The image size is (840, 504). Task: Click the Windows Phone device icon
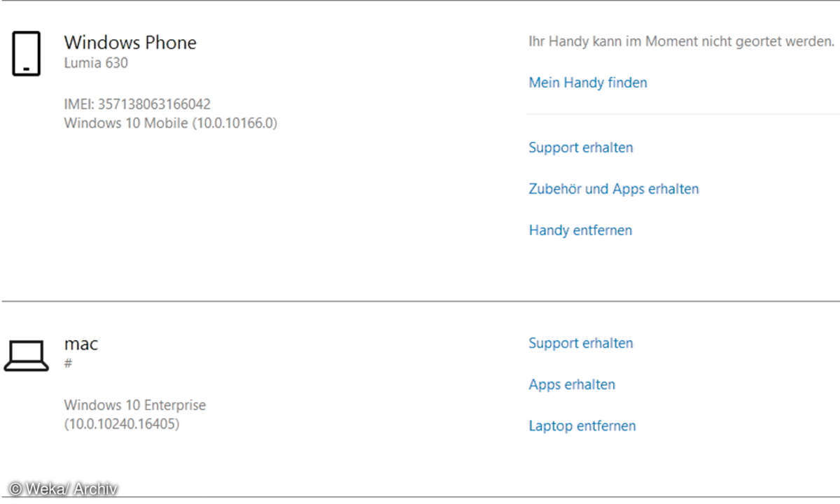coord(26,54)
